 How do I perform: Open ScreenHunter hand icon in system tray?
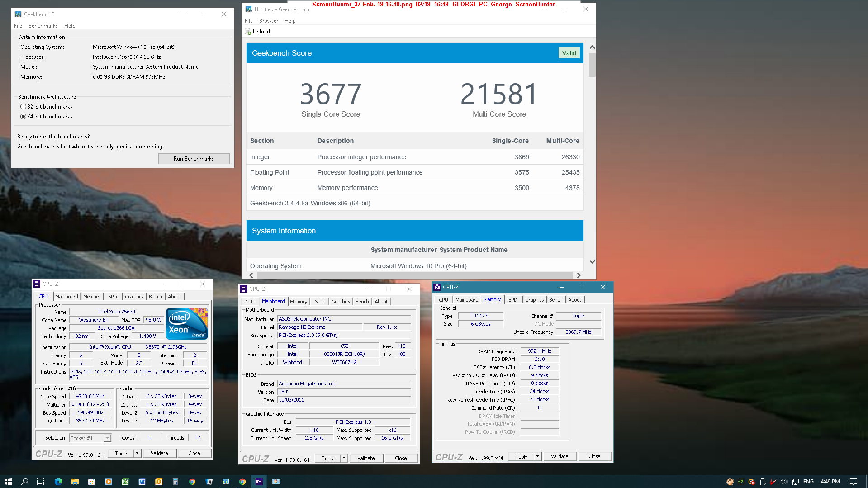(730, 482)
